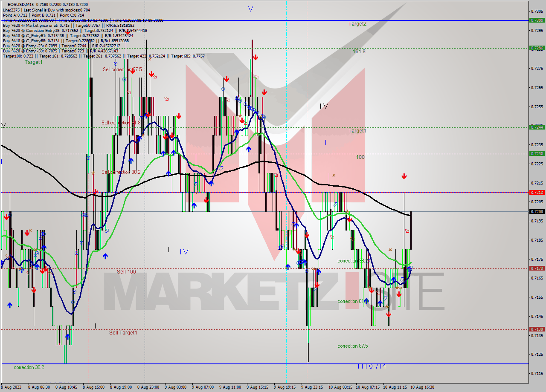Click the 0.7265 price axis label

click(x=536, y=88)
